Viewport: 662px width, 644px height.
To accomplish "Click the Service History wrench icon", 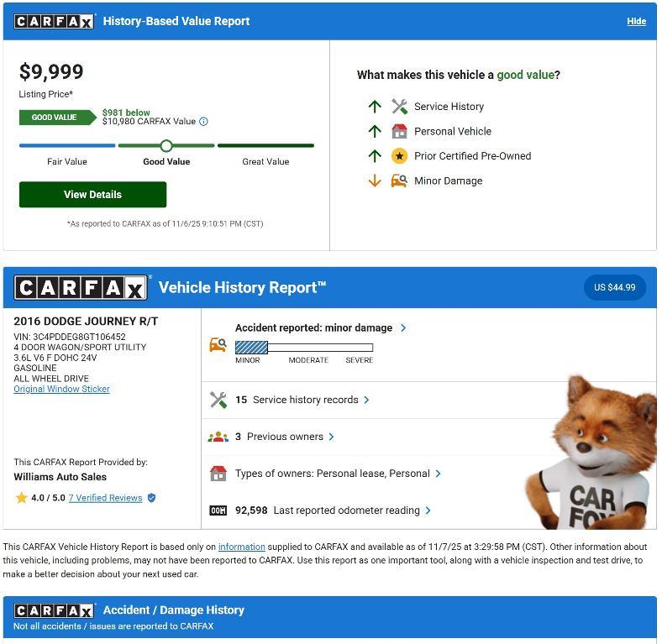I will [x=399, y=107].
